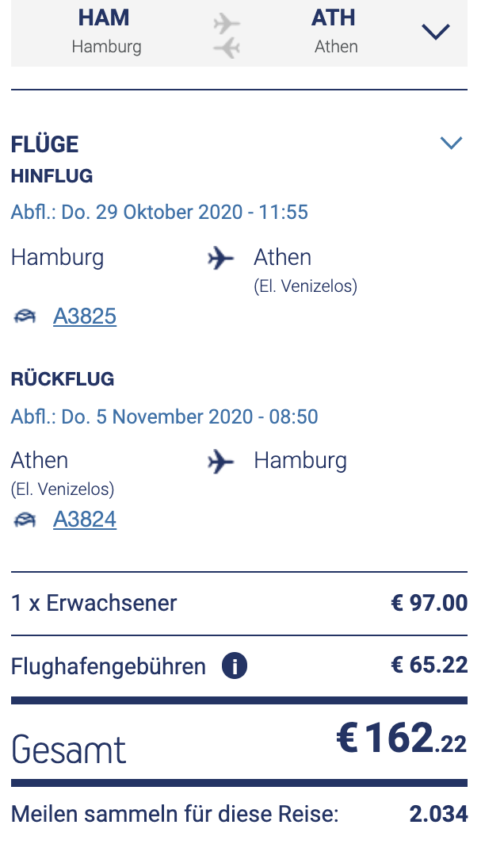Click the airline logo beside A3825
Image resolution: width=504 pixels, height=844 pixels.
[x=25, y=316]
